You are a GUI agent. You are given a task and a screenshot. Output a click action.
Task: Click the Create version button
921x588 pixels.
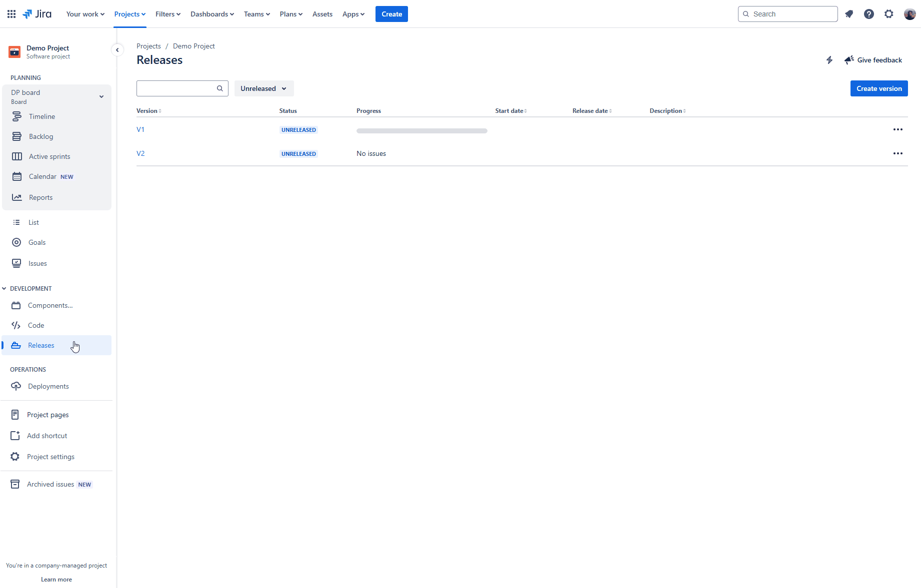(x=878, y=88)
